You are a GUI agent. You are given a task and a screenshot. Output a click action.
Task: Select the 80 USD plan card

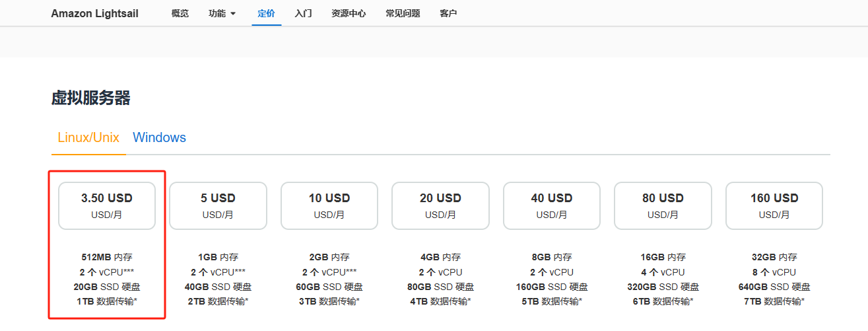click(x=663, y=205)
